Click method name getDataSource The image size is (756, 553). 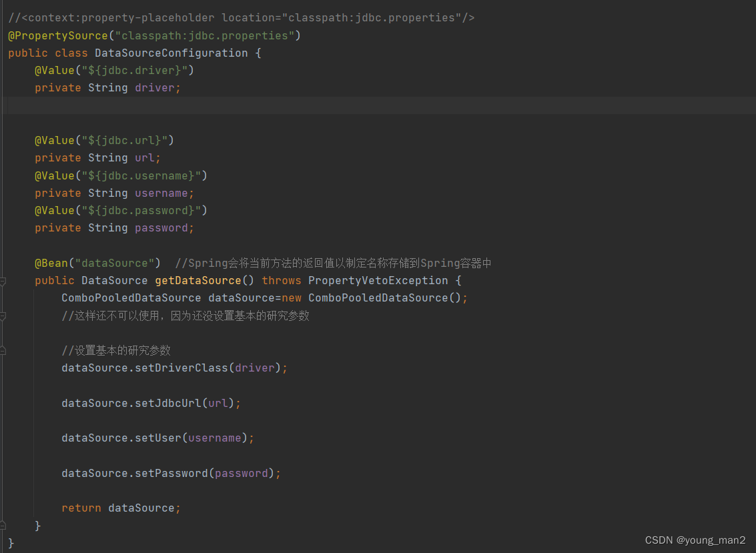pyautogui.click(x=198, y=281)
